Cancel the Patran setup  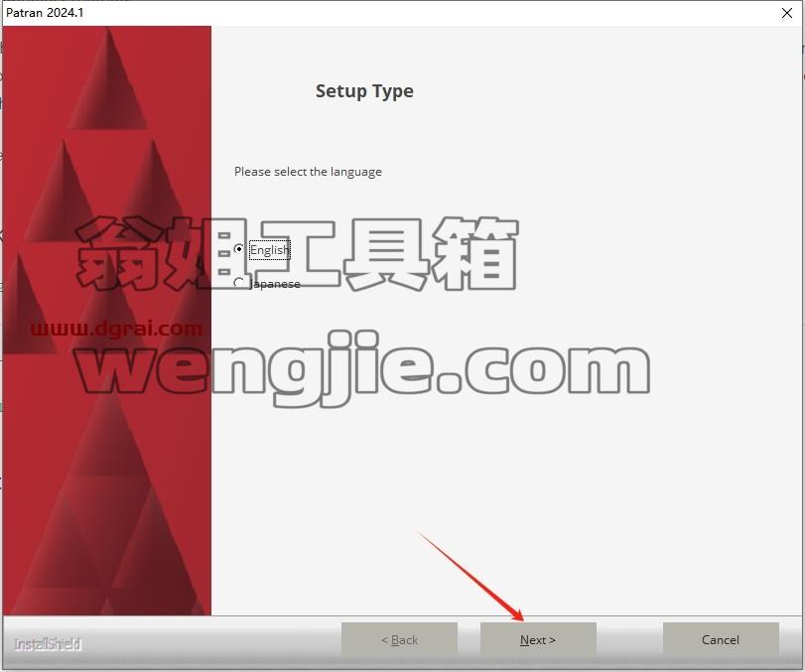(x=721, y=639)
